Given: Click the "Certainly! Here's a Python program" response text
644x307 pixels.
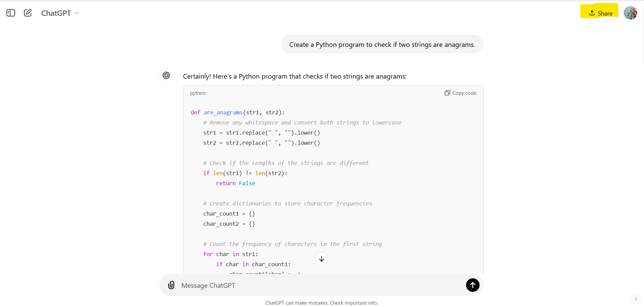Looking at the screenshot, I should 294,77.
